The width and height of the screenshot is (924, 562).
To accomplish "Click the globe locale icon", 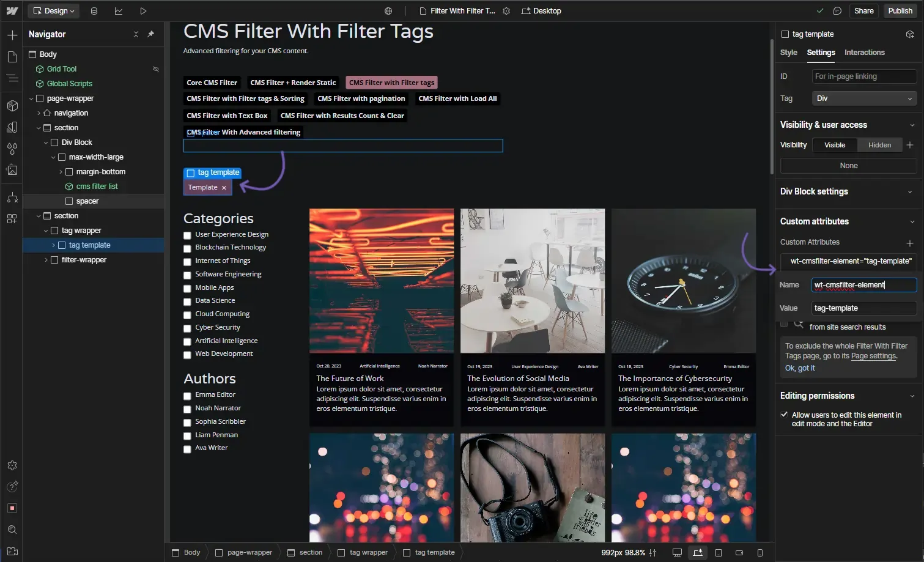I will click(388, 11).
